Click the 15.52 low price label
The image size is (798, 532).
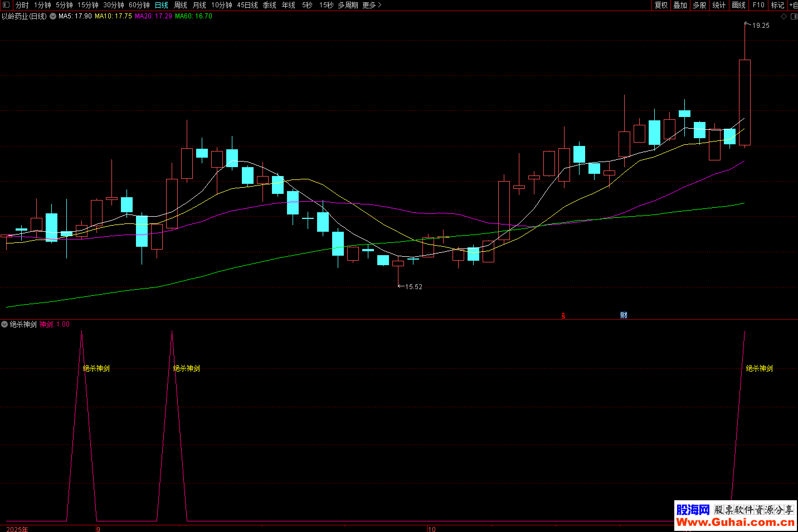coord(413,287)
